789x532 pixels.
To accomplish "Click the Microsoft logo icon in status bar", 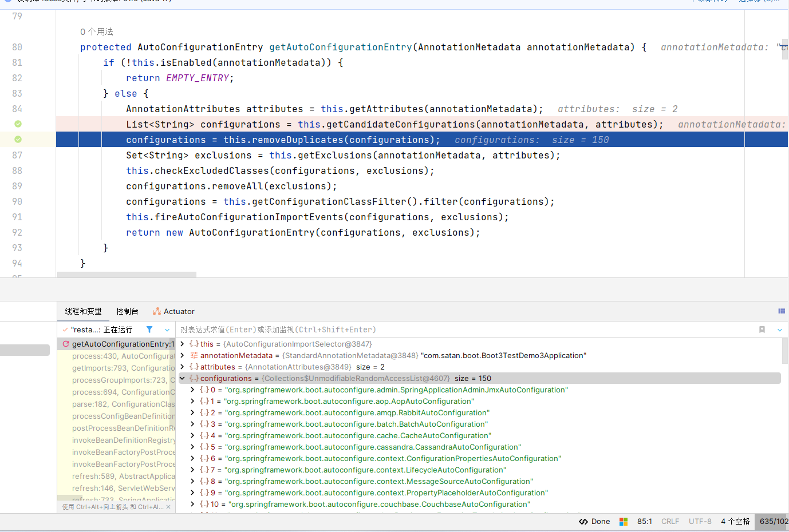I will pos(624,522).
